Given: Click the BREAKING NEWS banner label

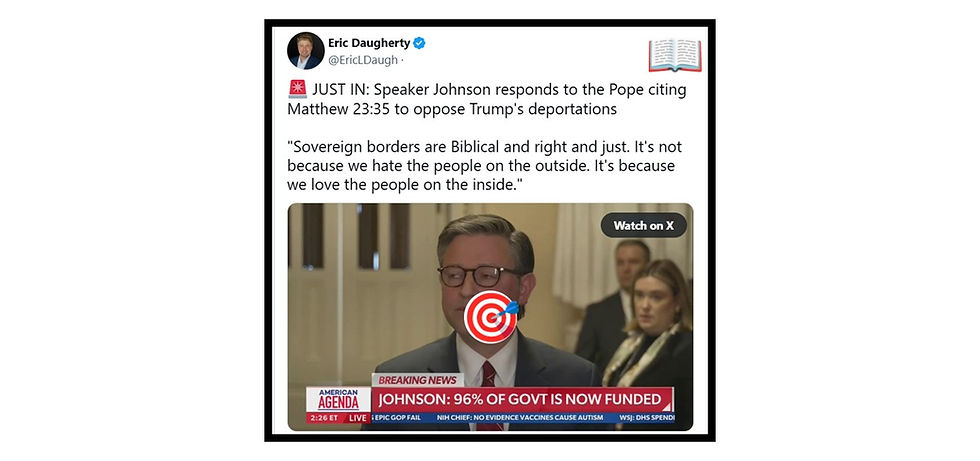Looking at the screenshot, I should pos(418,380).
